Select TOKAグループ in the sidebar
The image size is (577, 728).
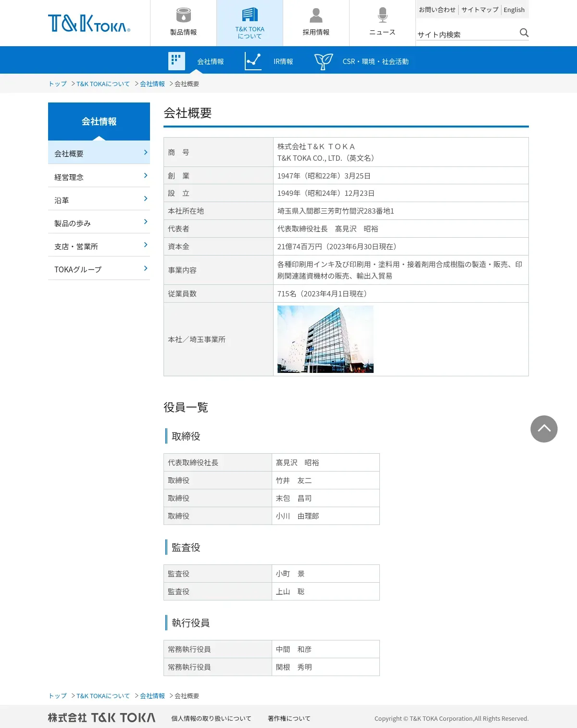pos(99,268)
